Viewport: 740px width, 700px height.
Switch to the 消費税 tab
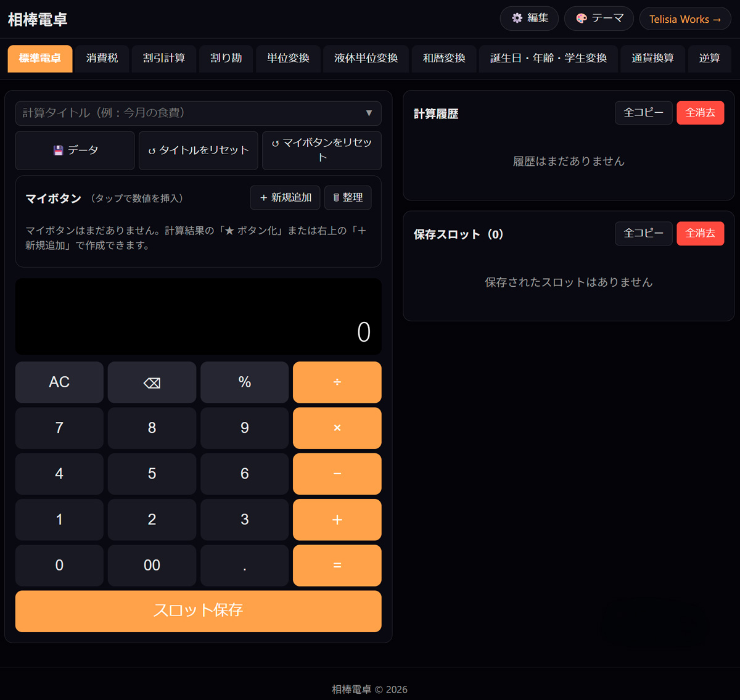pyautogui.click(x=102, y=59)
